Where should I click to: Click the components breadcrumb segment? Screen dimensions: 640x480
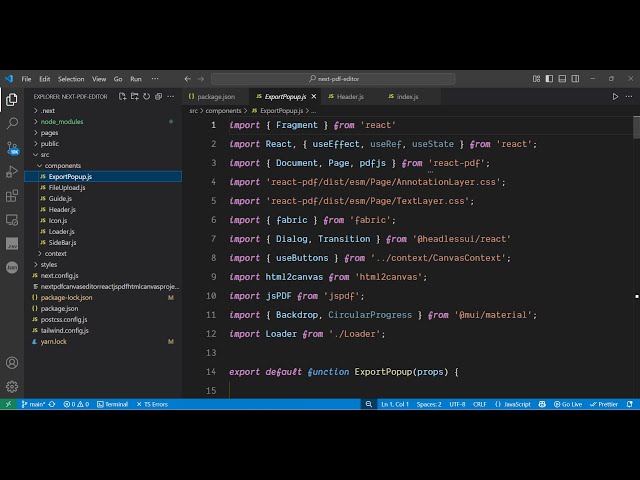(x=223, y=111)
